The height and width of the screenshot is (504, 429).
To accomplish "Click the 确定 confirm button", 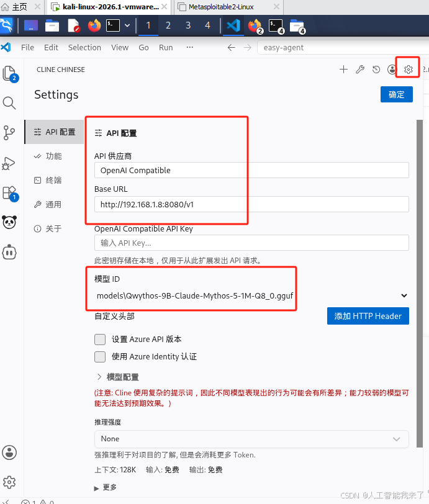I will coord(397,94).
